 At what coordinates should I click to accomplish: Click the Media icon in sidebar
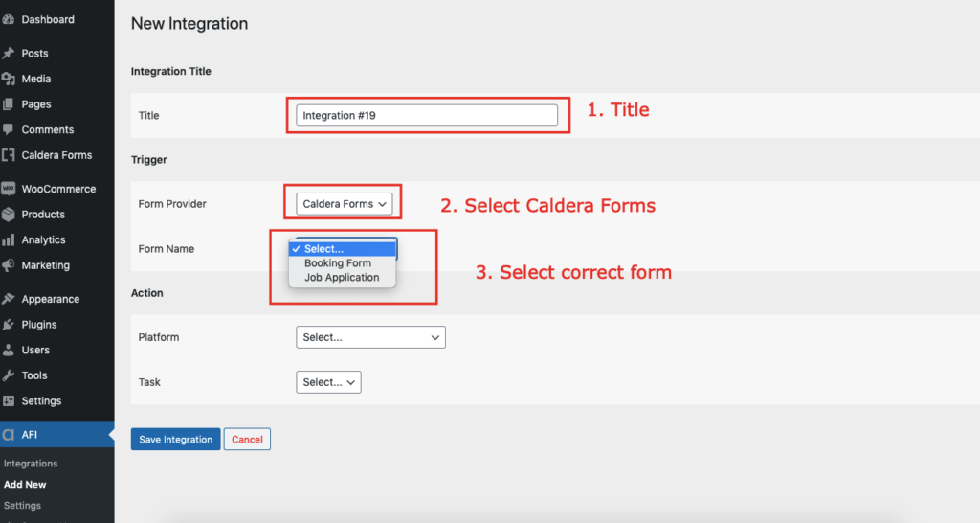click(8, 79)
